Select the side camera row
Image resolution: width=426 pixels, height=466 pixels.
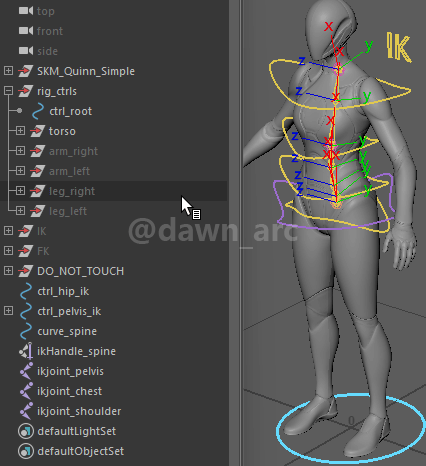[x=113, y=51]
